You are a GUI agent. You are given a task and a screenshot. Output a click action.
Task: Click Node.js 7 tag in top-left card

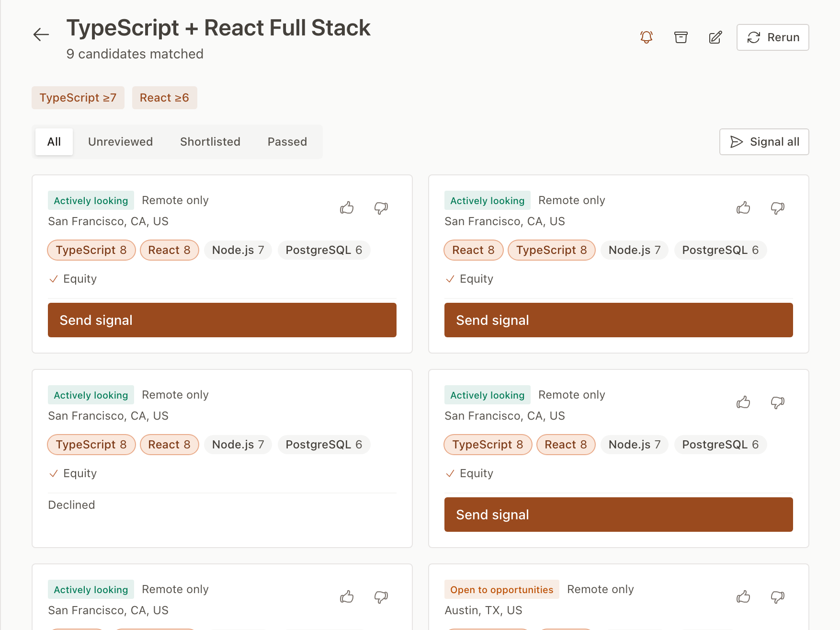tap(238, 250)
